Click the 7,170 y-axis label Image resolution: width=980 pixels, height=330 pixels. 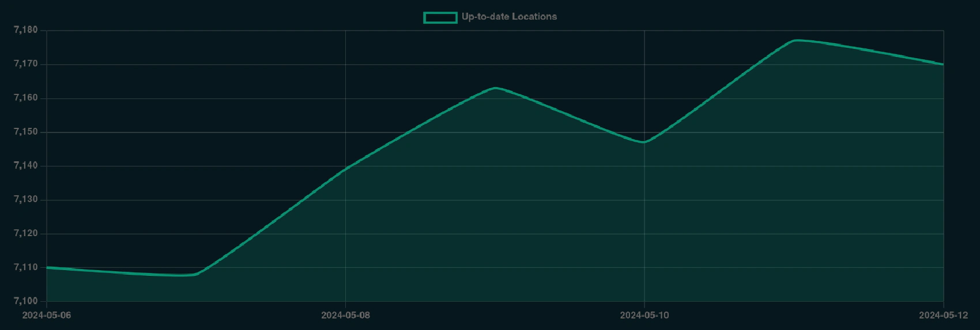(x=25, y=64)
